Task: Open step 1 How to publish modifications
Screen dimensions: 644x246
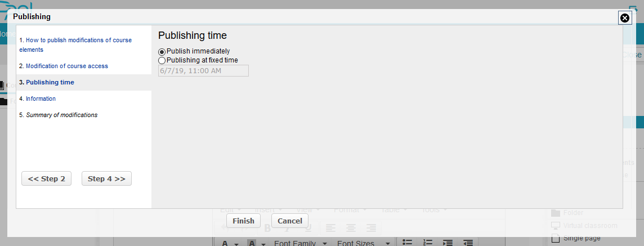Action: click(x=75, y=45)
